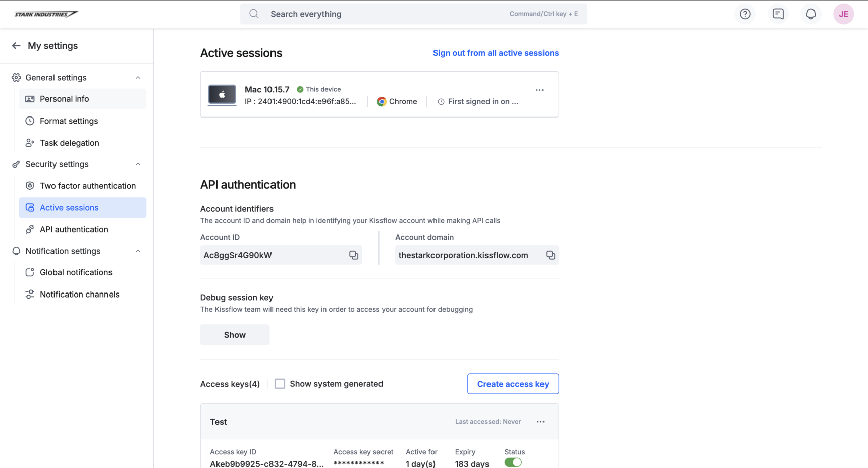
Task: Click the General settings gear icon
Action: [16, 78]
